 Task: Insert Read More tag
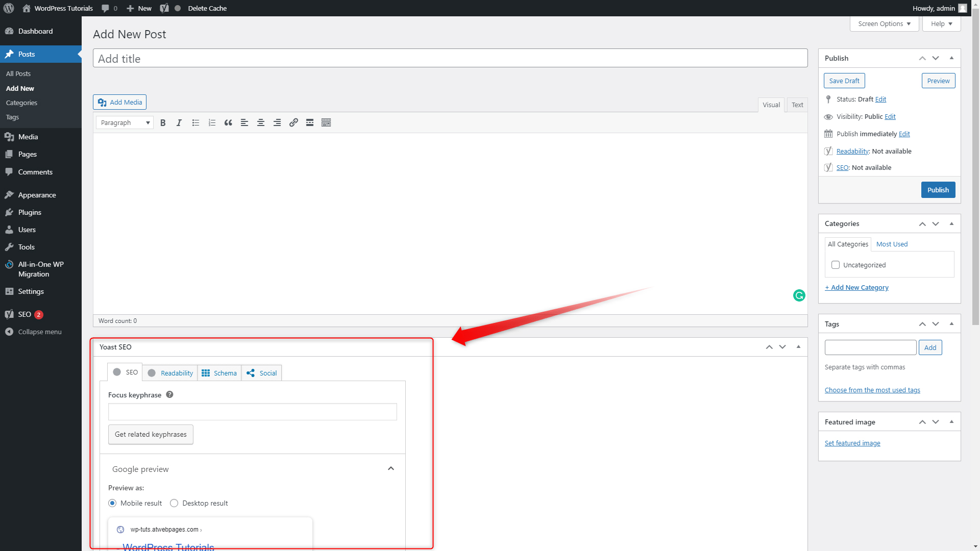(310, 122)
